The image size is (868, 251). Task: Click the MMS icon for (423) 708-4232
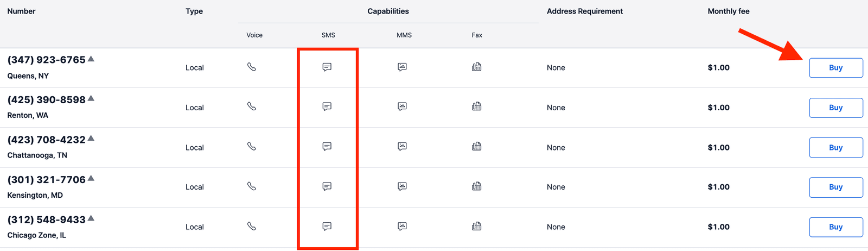tap(402, 147)
